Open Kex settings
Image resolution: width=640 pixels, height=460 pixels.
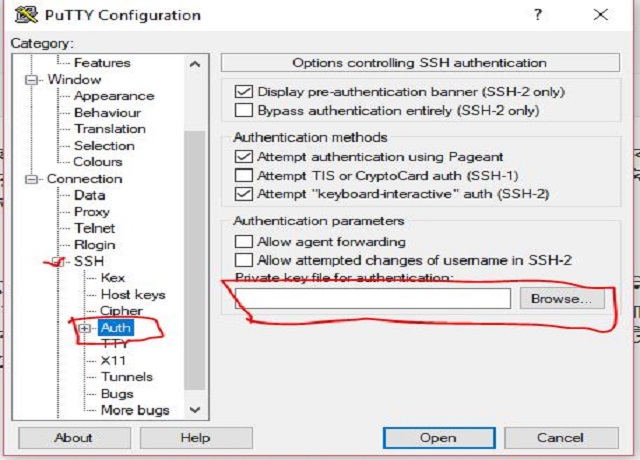(113, 278)
